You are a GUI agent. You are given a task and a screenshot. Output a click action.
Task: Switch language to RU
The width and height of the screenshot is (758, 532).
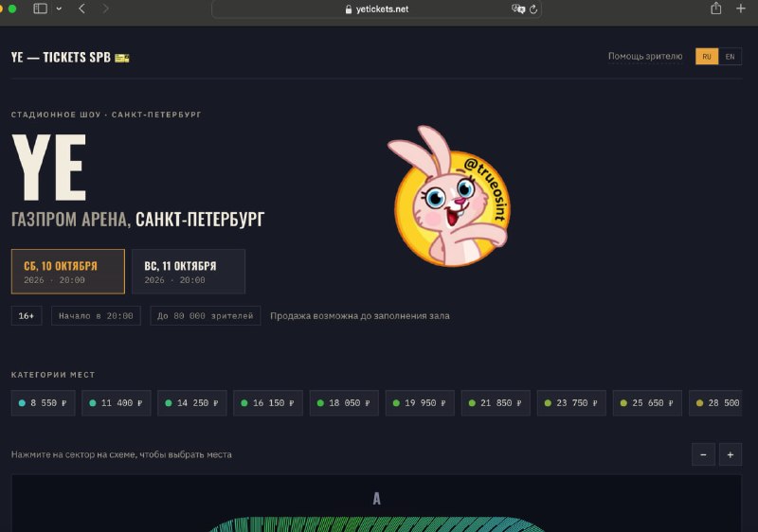(x=707, y=57)
